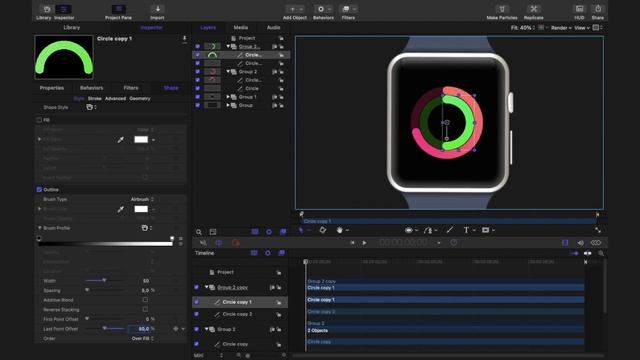The height and width of the screenshot is (360, 640).
Task: Open the Advanced pane of Shape
Action: pyautogui.click(x=115, y=98)
